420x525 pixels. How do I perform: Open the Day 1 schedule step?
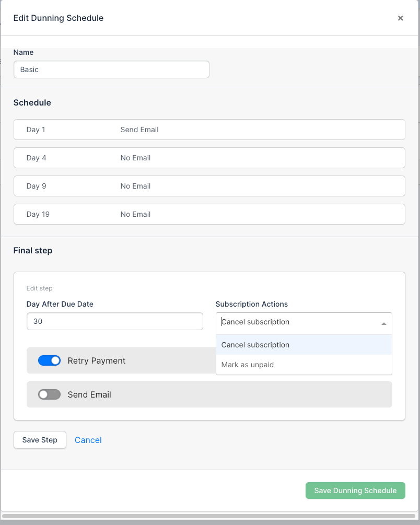209,130
